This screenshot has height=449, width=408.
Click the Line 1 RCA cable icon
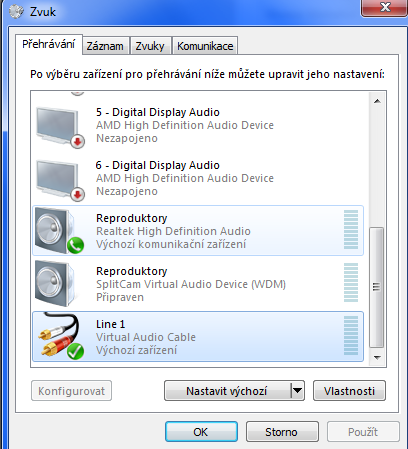point(61,336)
